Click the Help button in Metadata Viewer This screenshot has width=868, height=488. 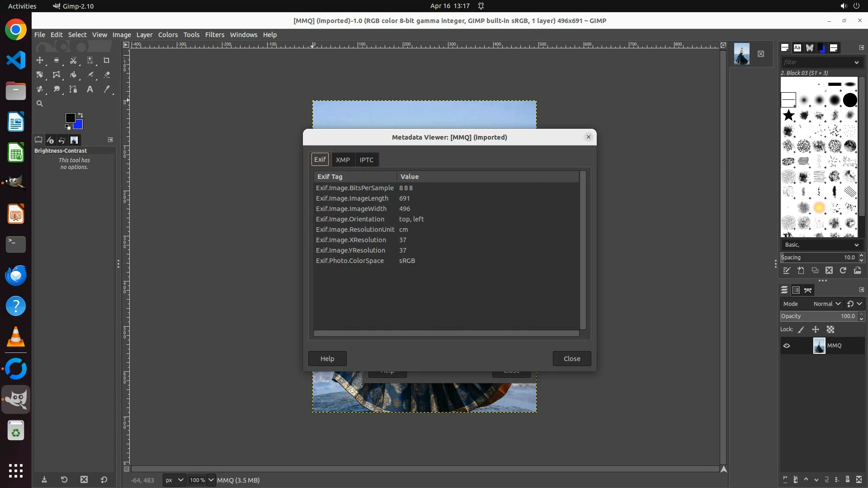pyautogui.click(x=327, y=359)
